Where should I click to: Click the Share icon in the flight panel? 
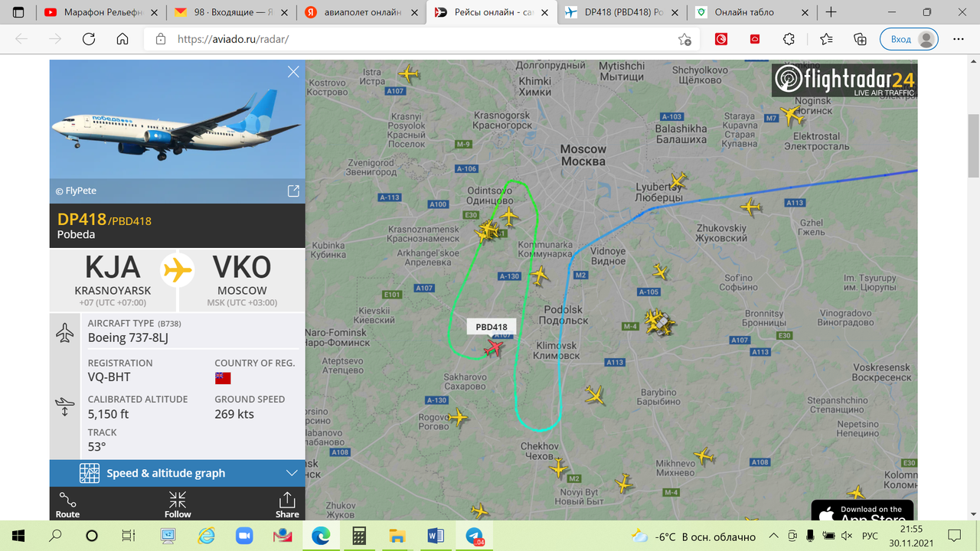(x=287, y=505)
